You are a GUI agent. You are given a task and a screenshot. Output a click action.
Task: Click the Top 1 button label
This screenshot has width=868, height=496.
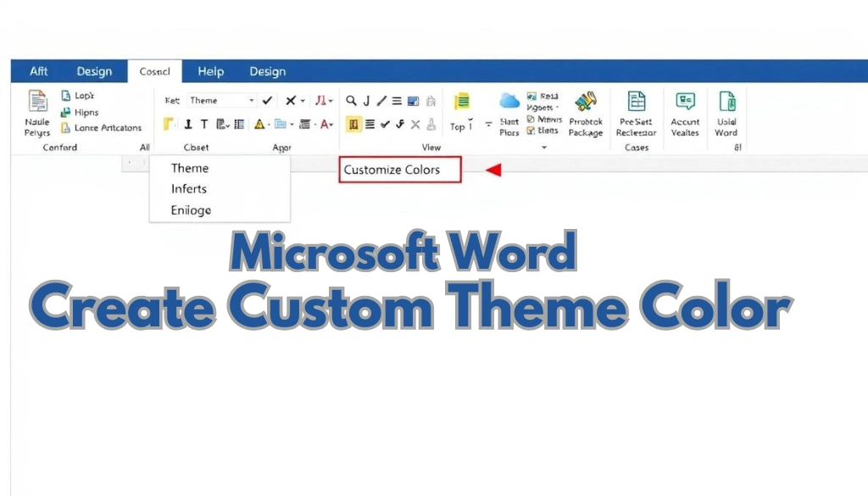[x=461, y=127]
